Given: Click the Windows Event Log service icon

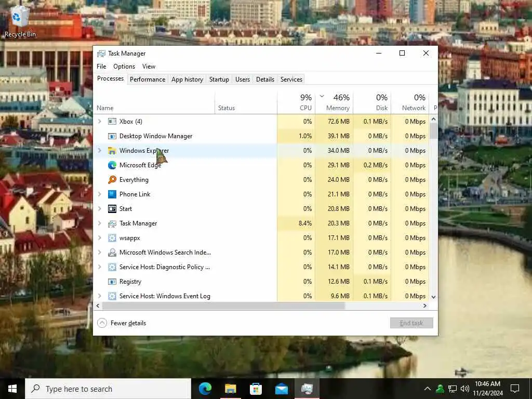Looking at the screenshot, I should (112, 296).
